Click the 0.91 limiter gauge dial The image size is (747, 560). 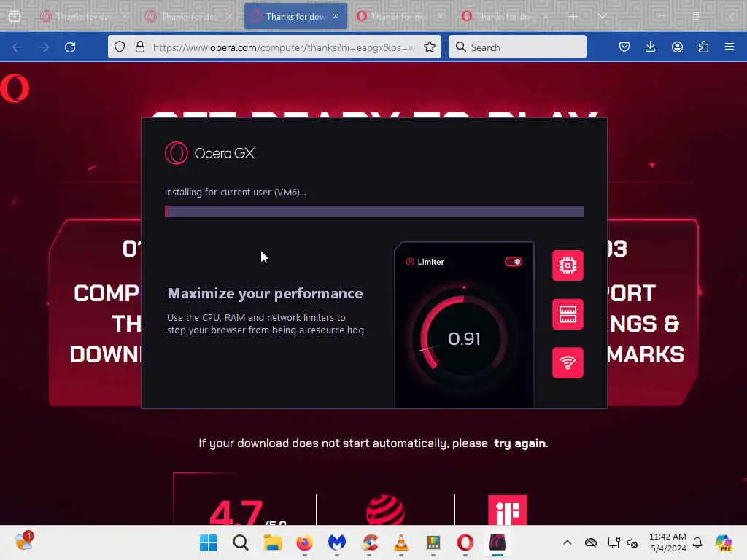click(463, 338)
